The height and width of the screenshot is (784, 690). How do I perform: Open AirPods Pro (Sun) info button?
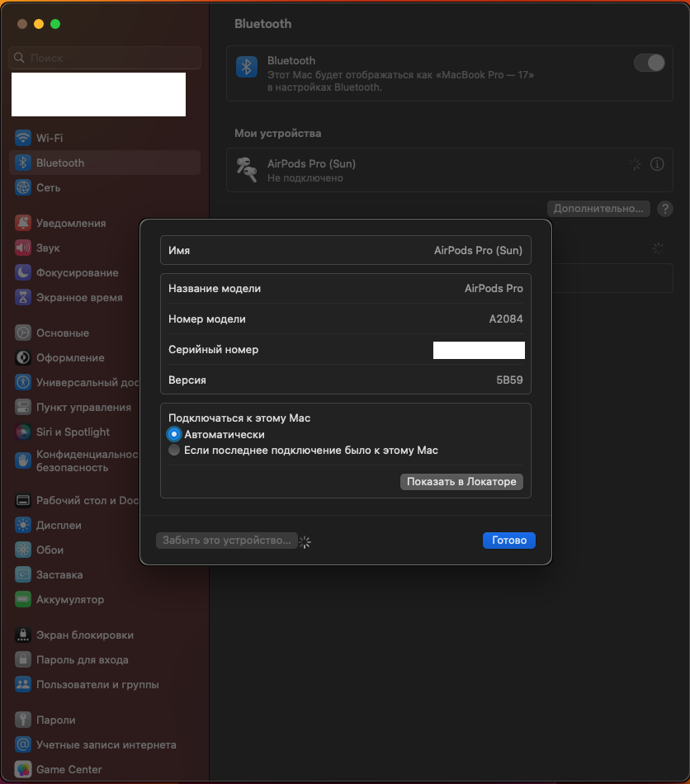click(657, 164)
